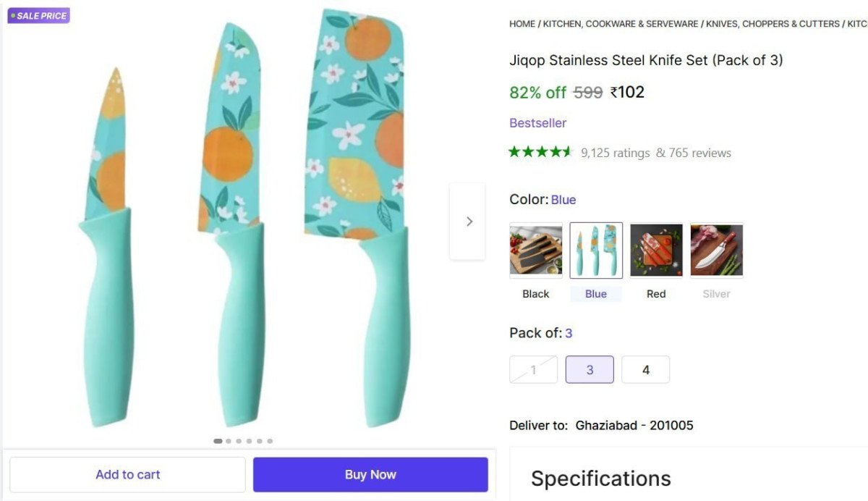Click the Add to cart button

tap(127, 474)
